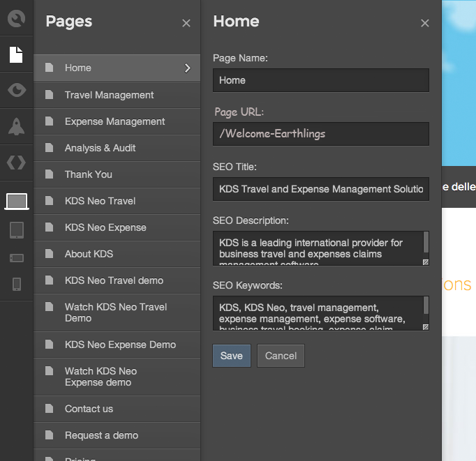Open the Pages panel icon
The width and height of the screenshot is (476, 461).
(x=16, y=55)
